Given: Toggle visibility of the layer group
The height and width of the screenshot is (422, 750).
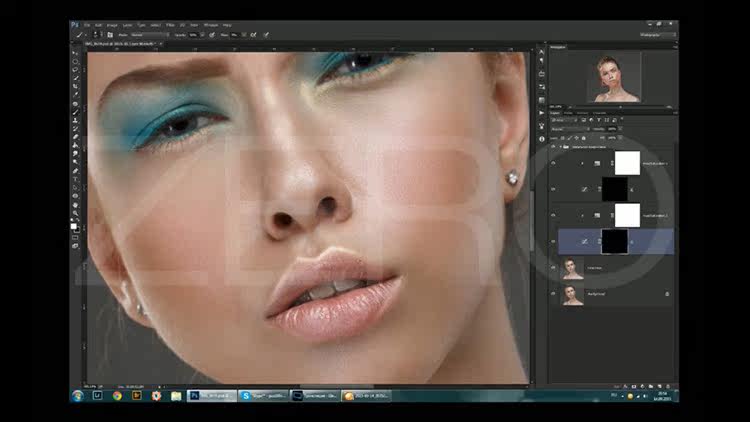Looking at the screenshot, I should click(553, 147).
